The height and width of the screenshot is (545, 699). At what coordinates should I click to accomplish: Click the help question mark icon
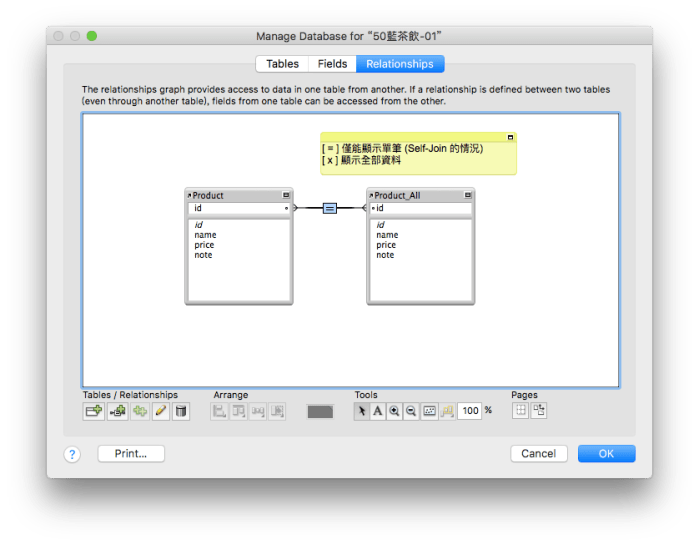[72, 454]
